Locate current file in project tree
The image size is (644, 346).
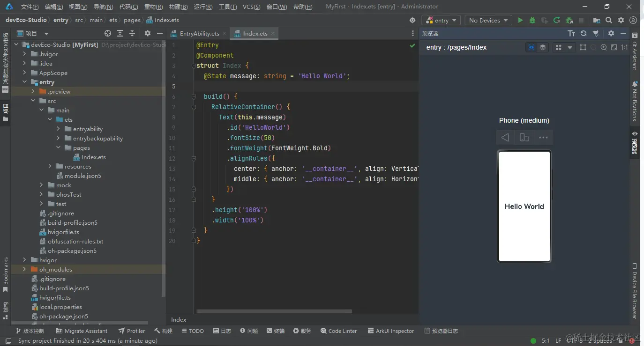tap(108, 33)
